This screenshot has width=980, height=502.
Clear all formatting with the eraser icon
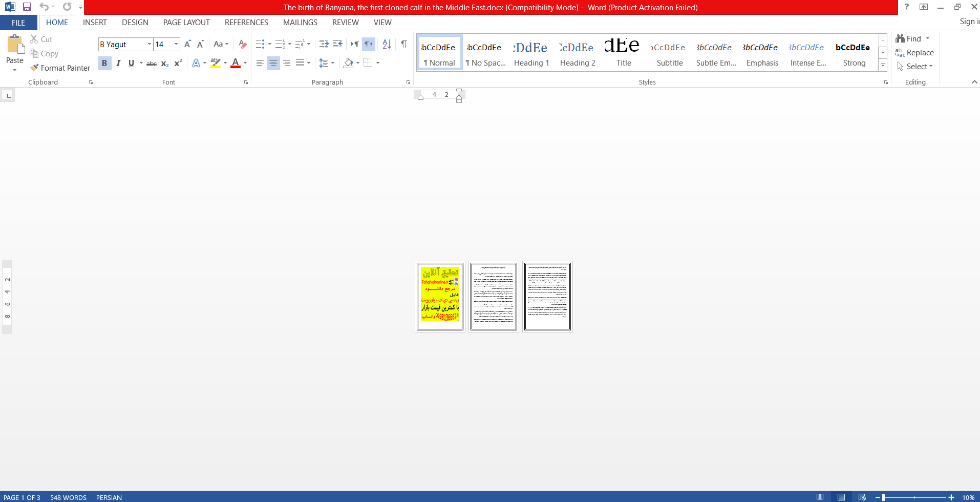pyautogui.click(x=243, y=44)
